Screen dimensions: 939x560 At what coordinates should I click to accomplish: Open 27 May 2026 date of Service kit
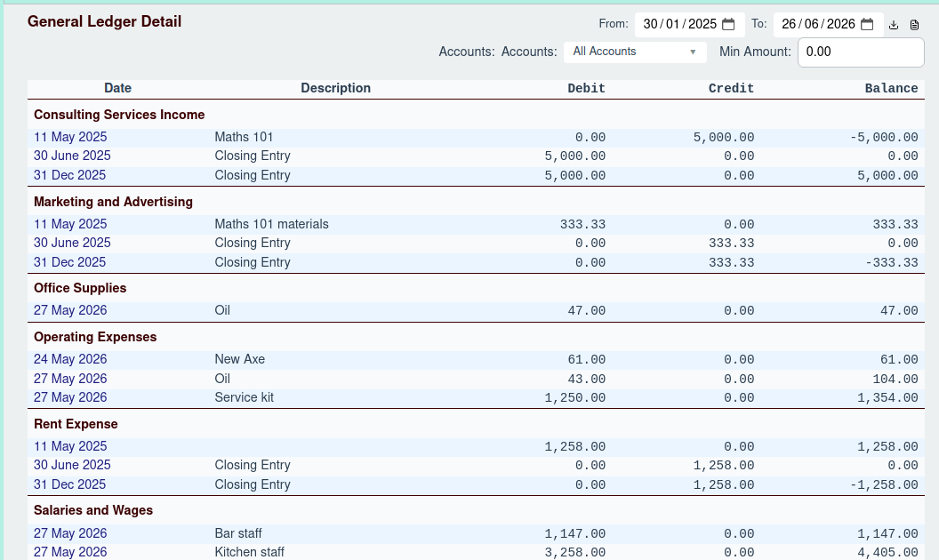tap(70, 397)
